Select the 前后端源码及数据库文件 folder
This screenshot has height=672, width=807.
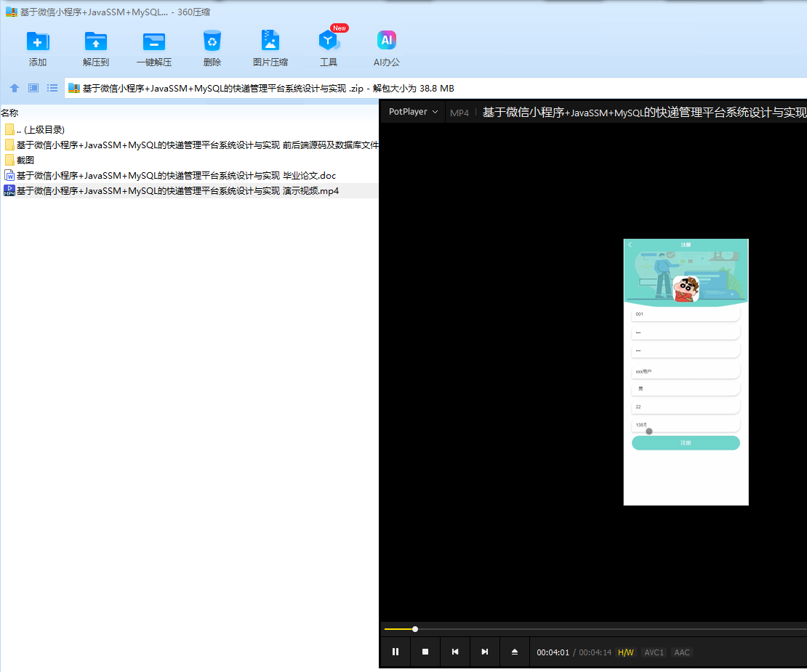(189, 145)
